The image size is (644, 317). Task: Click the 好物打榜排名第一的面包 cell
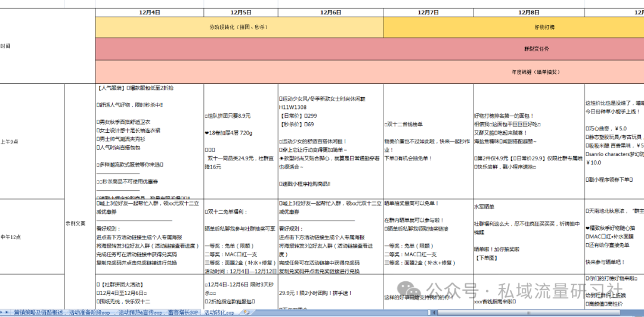pyautogui.click(x=528, y=142)
